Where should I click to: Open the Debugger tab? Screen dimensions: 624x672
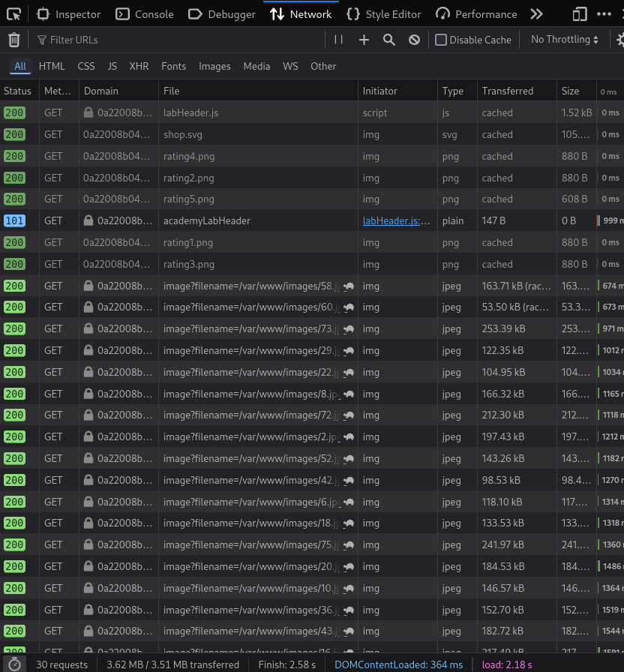(221, 14)
